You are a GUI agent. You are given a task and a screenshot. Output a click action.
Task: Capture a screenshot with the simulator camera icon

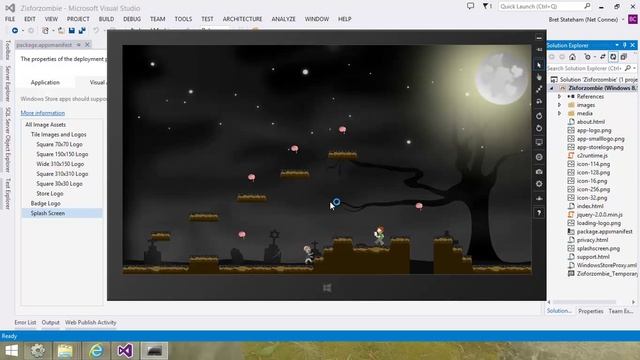539,172
